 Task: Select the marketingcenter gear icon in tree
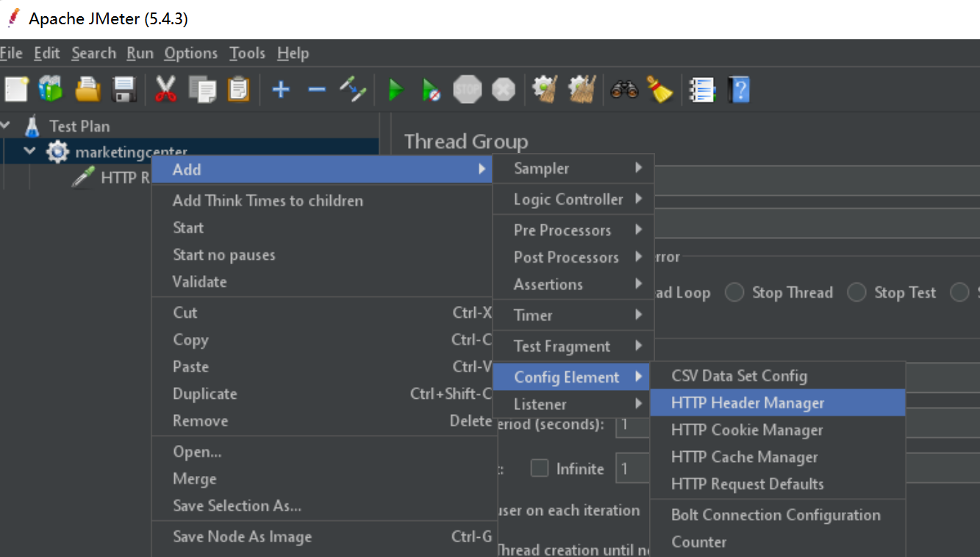click(57, 152)
